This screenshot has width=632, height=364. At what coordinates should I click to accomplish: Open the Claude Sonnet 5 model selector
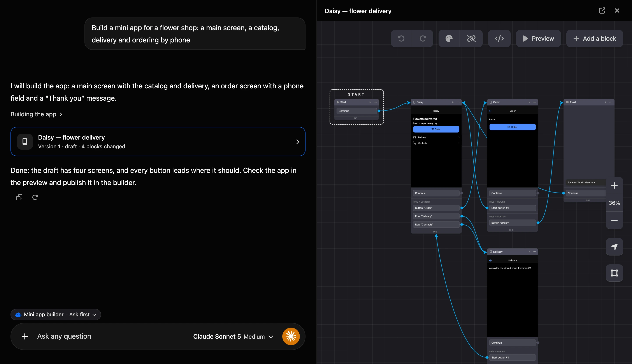(x=233, y=336)
